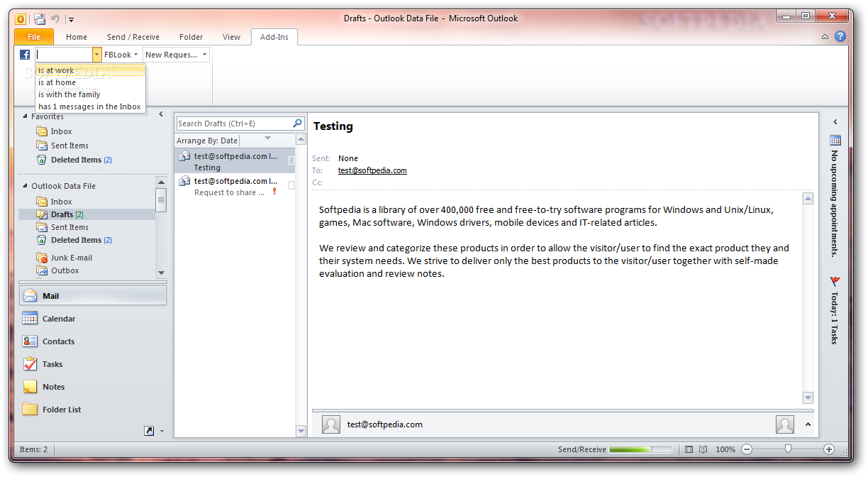Viewport: 868px width, 477px height.
Task: Open the Notes module
Action: point(93,387)
